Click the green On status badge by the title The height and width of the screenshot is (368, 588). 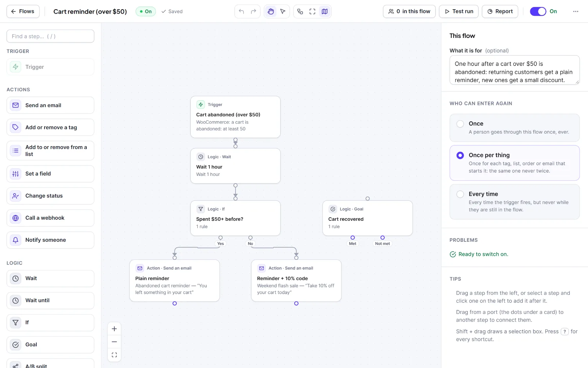pyautogui.click(x=146, y=11)
